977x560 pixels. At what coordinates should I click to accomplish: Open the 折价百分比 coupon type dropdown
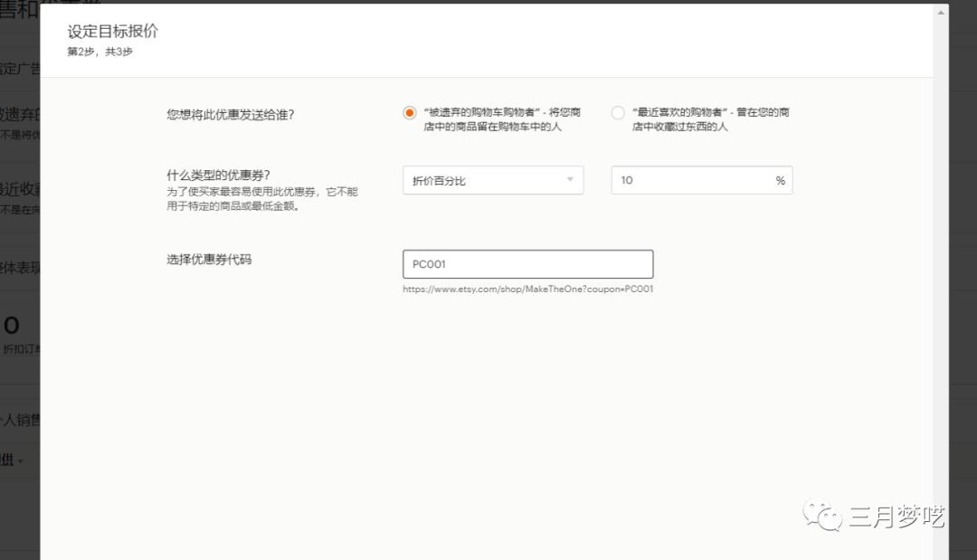click(492, 180)
